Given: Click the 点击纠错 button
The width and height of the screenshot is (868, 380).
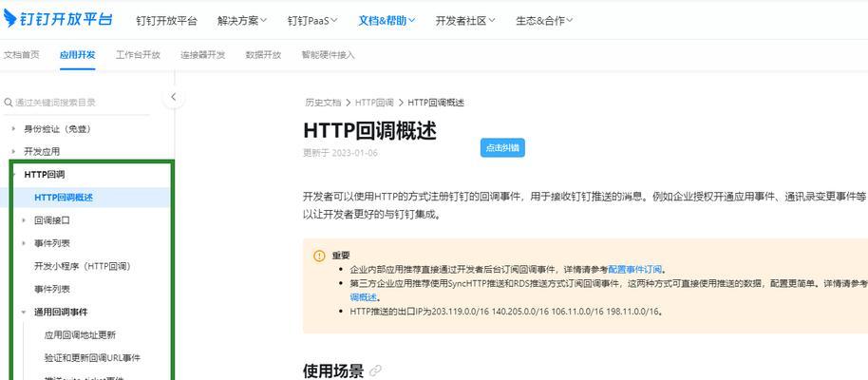Looking at the screenshot, I should [502, 148].
